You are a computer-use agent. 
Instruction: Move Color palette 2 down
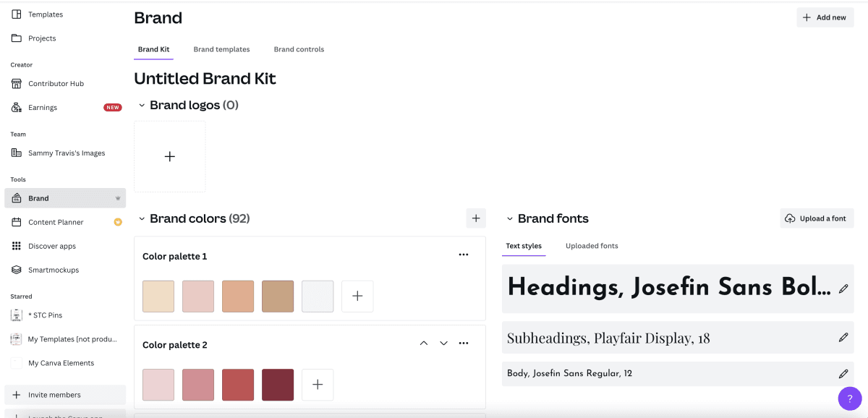[444, 343]
